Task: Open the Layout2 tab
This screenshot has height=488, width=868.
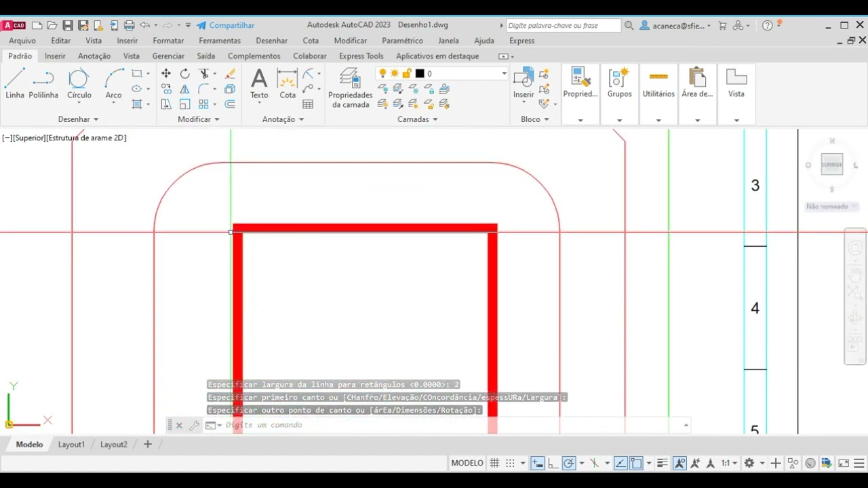Action: click(114, 445)
